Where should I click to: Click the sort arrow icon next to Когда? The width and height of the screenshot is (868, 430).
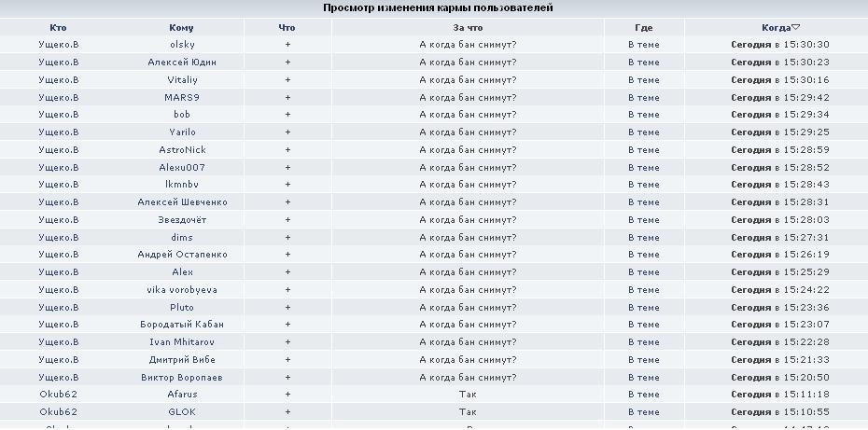(x=796, y=28)
